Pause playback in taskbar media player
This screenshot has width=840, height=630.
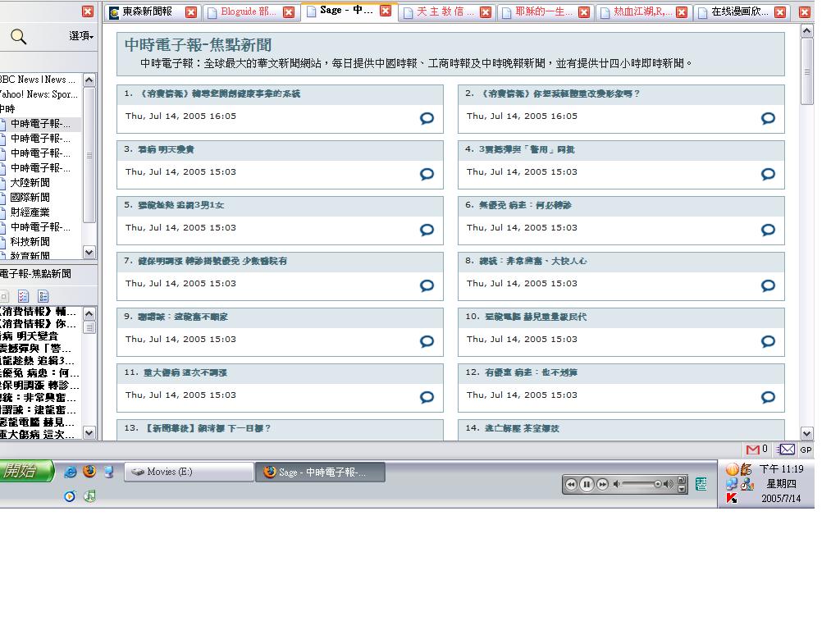pyautogui.click(x=587, y=484)
